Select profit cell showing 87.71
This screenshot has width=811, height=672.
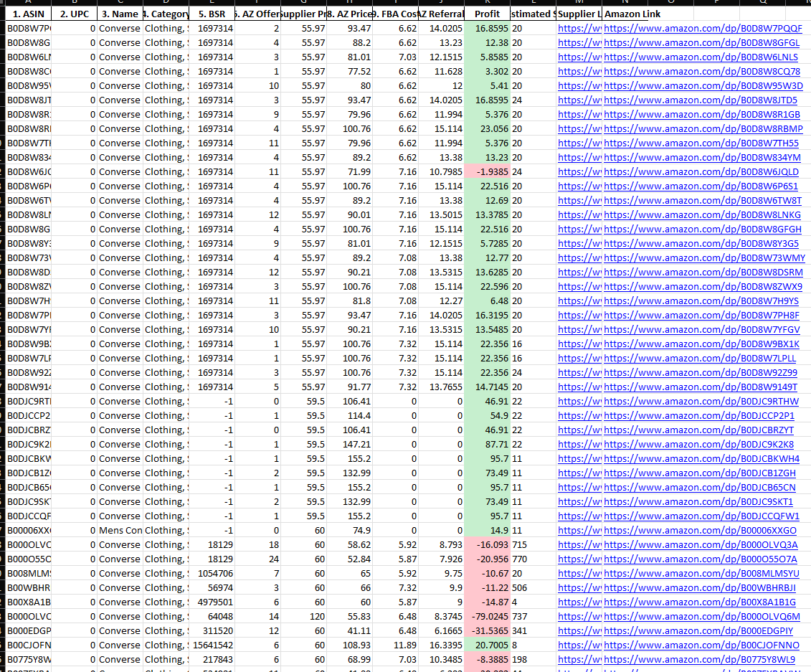pyautogui.click(x=487, y=445)
